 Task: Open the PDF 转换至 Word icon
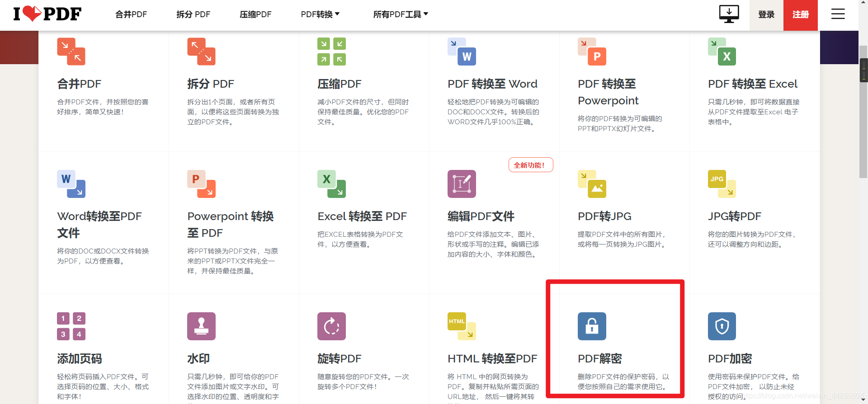(x=462, y=52)
